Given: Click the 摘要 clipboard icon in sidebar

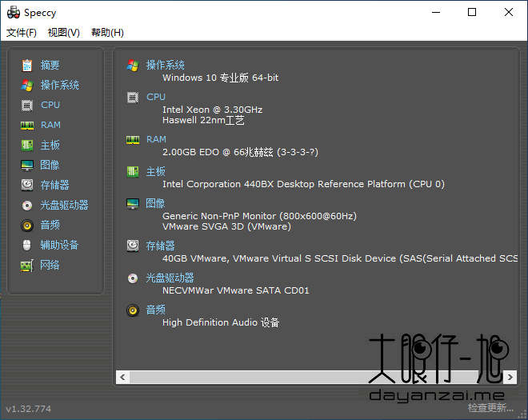Looking at the screenshot, I should coord(27,66).
